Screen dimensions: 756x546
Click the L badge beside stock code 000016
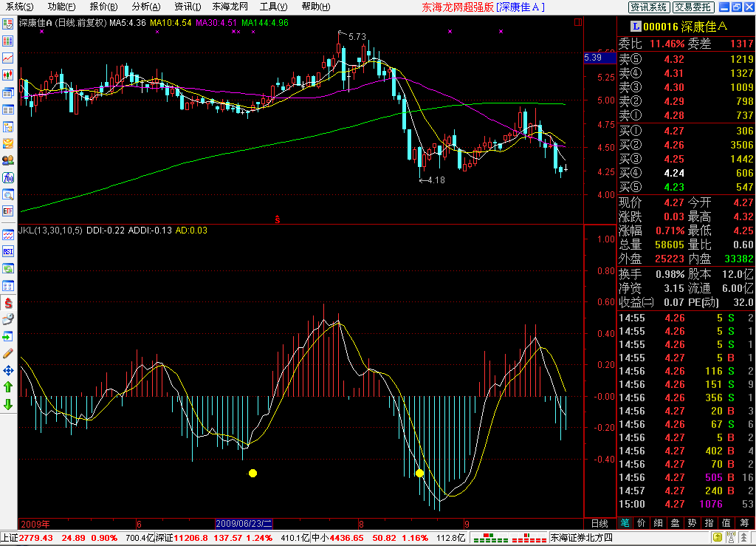(x=636, y=27)
